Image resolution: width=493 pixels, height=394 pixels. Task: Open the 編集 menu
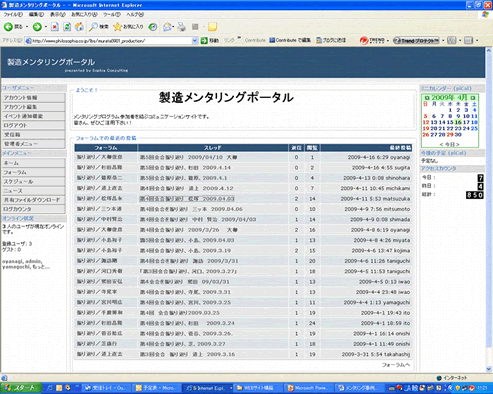[36, 15]
